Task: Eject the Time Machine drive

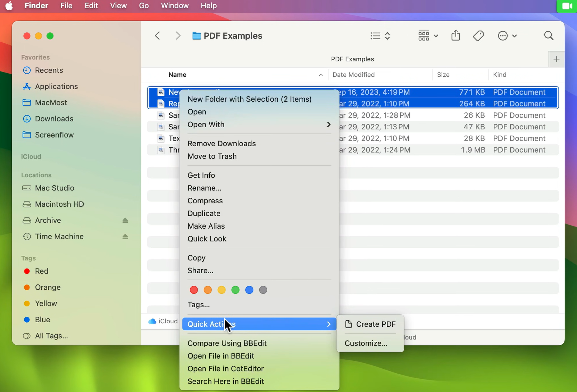Action: 125,237
